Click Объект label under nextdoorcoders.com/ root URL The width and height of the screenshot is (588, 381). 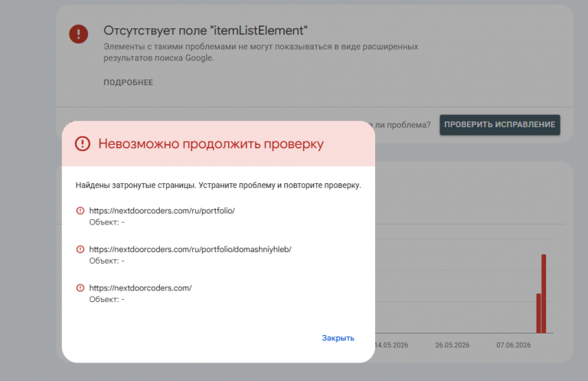tap(106, 300)
